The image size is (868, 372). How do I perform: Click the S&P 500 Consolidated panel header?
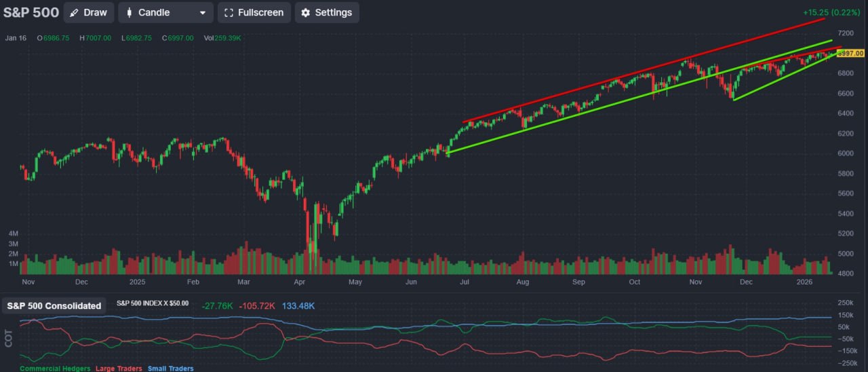[x=54, y=306]
